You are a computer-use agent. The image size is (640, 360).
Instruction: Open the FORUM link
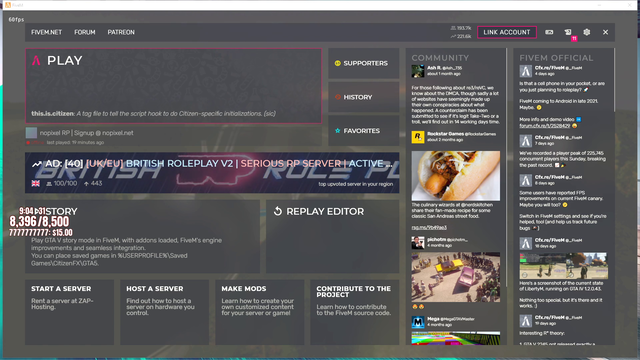[84, 32]
